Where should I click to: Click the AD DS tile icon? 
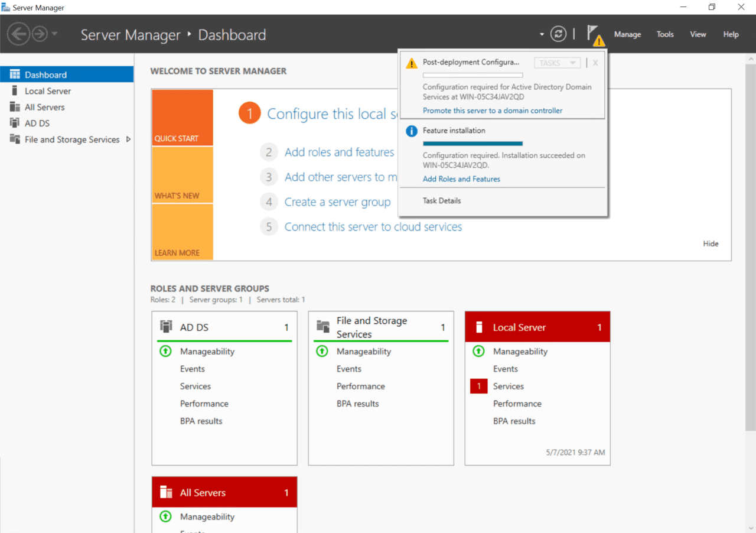tap(166, 327)
